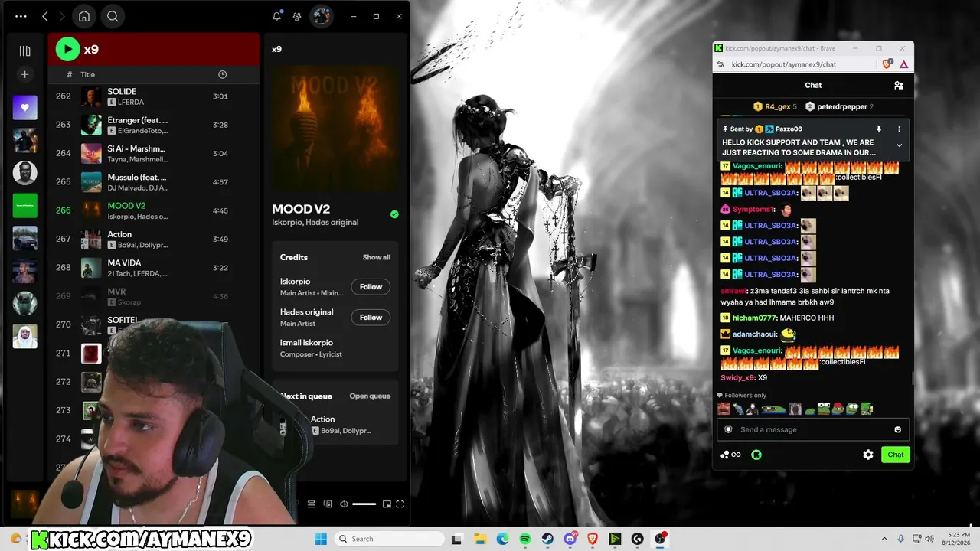Open channel points icon in Kick chat
The height and width of the screenshot is (551, 980).
click(730, 455)
